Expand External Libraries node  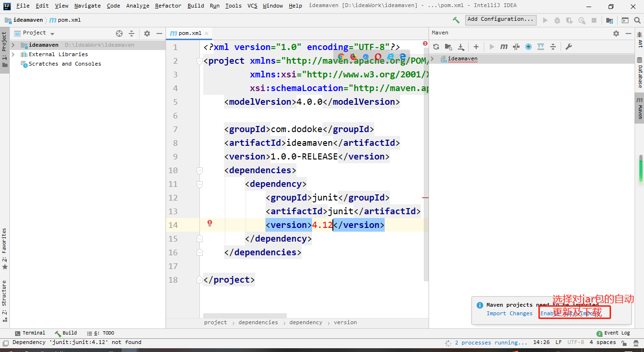[13, 54]
